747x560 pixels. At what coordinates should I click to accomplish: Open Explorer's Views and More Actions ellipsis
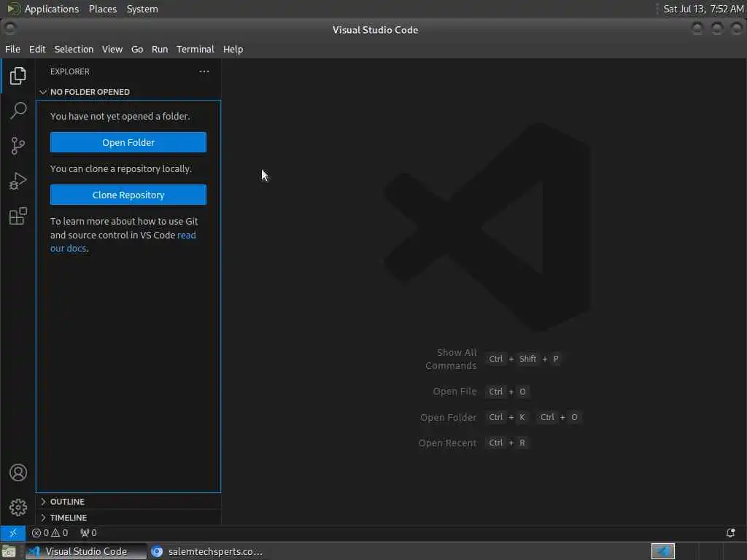[x=204, y=71]
